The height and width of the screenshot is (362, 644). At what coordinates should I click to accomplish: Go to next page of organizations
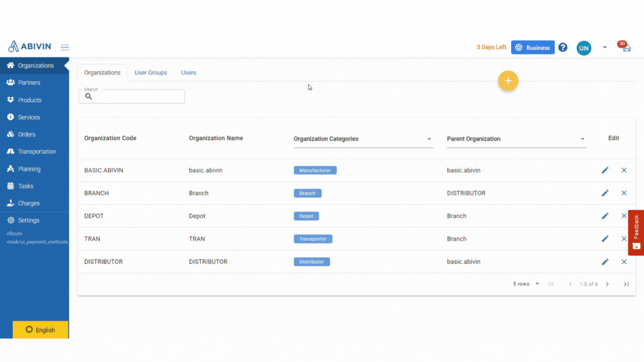607,284
